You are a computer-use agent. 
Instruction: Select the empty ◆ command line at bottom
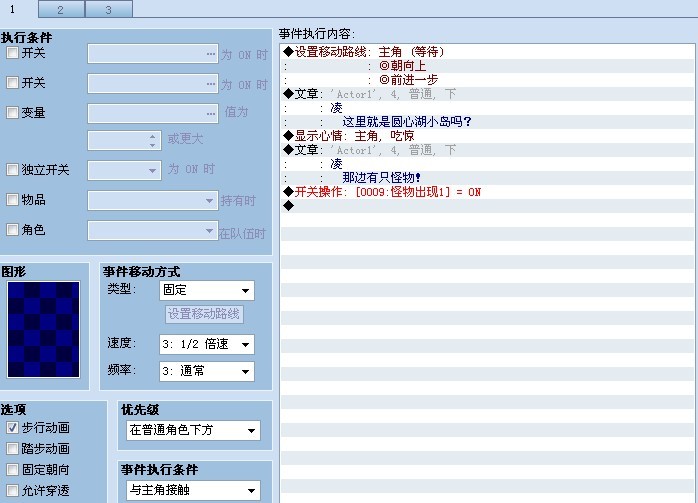tap(487, 206)
